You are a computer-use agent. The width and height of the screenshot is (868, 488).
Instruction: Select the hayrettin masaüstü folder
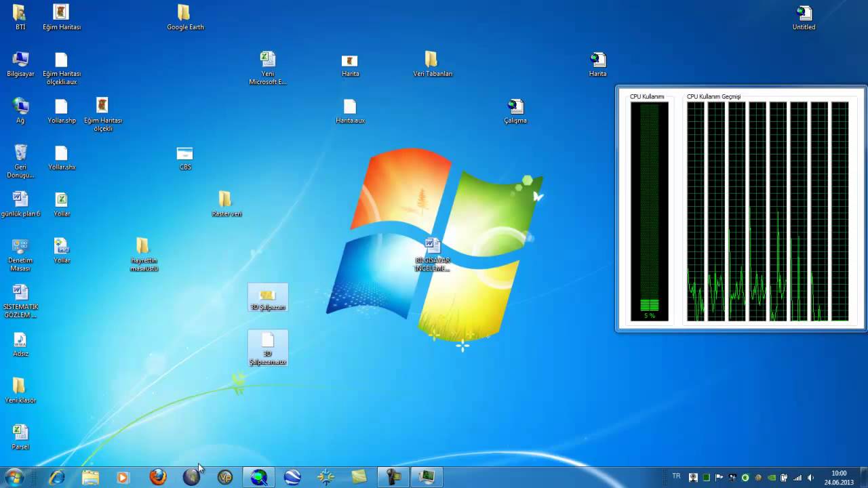click(144, 255)
